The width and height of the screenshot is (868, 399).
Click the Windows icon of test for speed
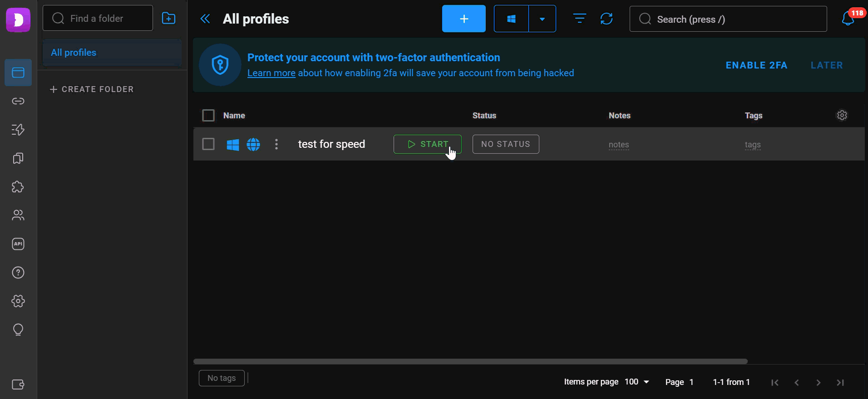233,145
